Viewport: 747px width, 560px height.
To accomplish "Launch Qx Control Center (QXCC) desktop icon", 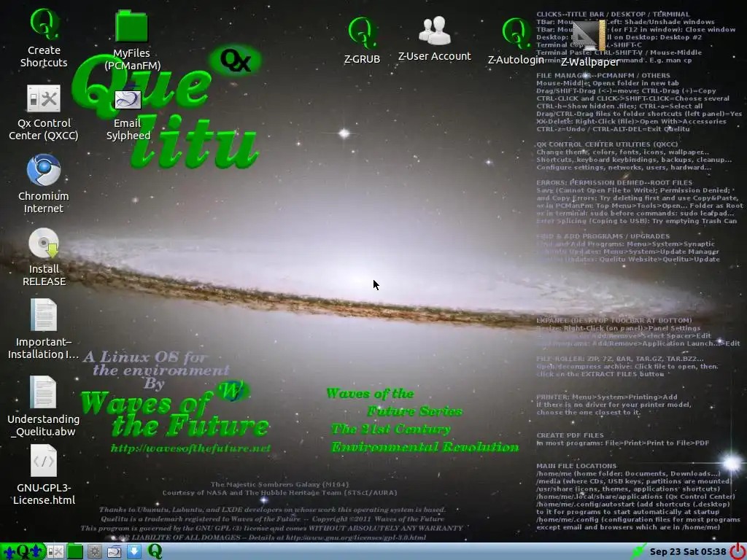I will point(43,98).
